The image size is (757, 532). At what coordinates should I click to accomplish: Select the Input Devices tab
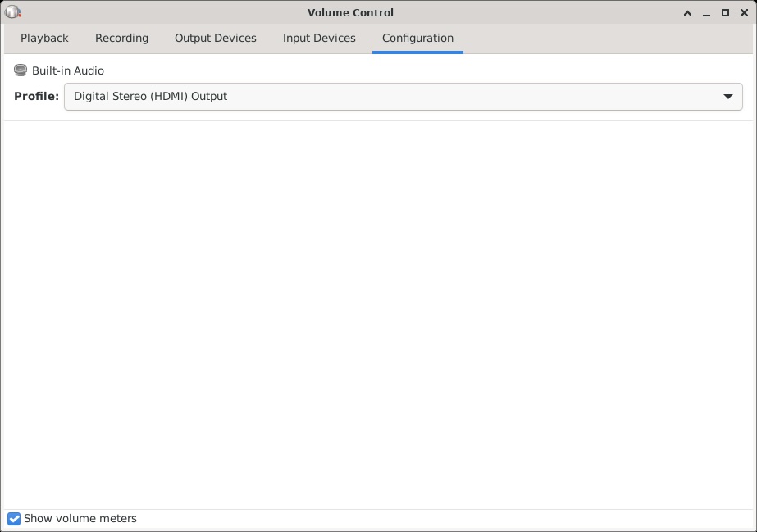tap(319, 39)
